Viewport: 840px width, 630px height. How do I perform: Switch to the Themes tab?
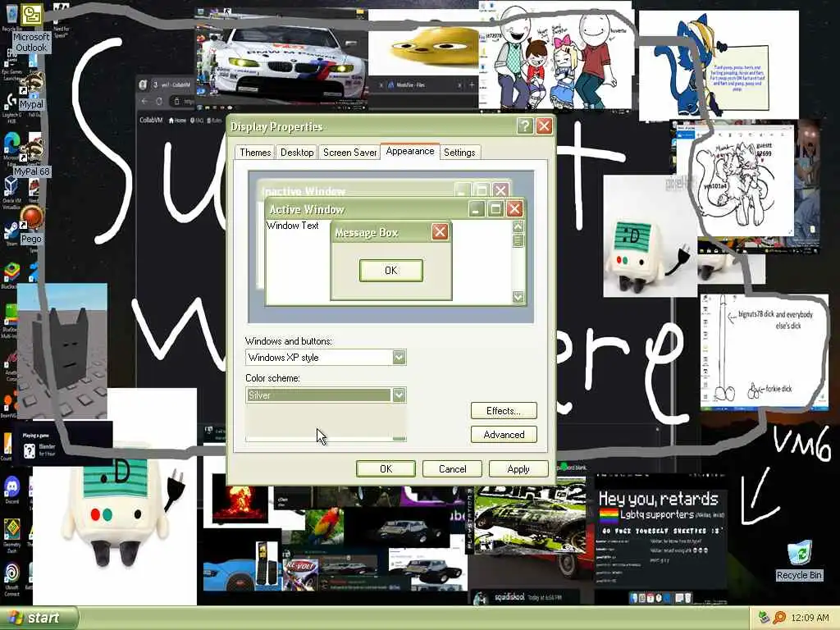pyautogui.click(x=255, y=152)
